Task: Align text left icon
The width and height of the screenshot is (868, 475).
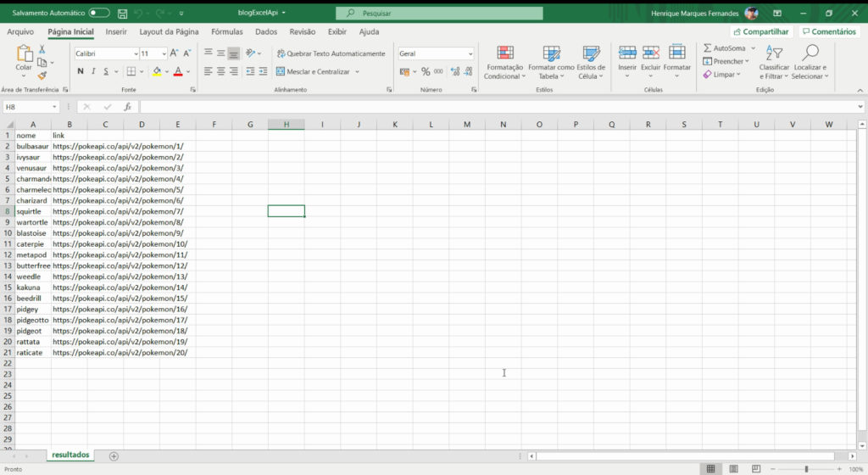Action: point(209,71)
